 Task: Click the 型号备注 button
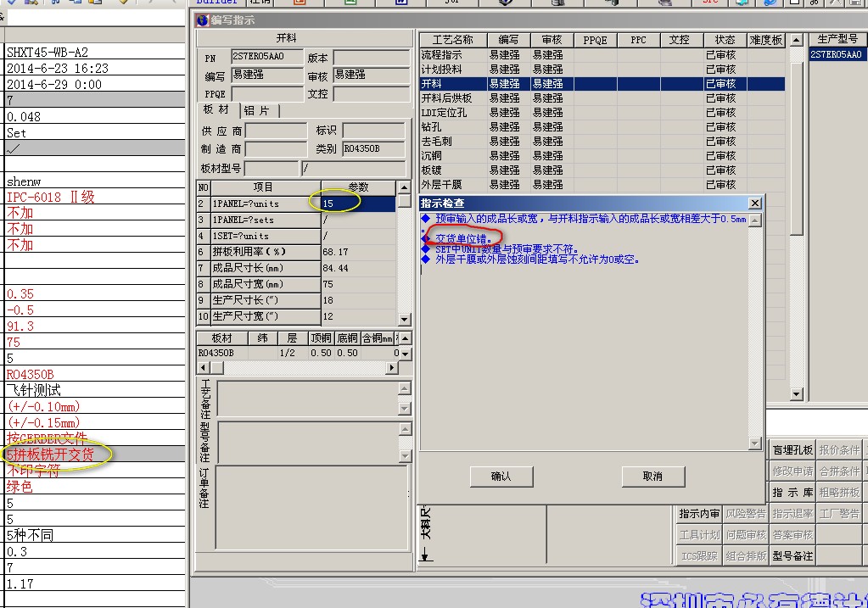[792, 556]
